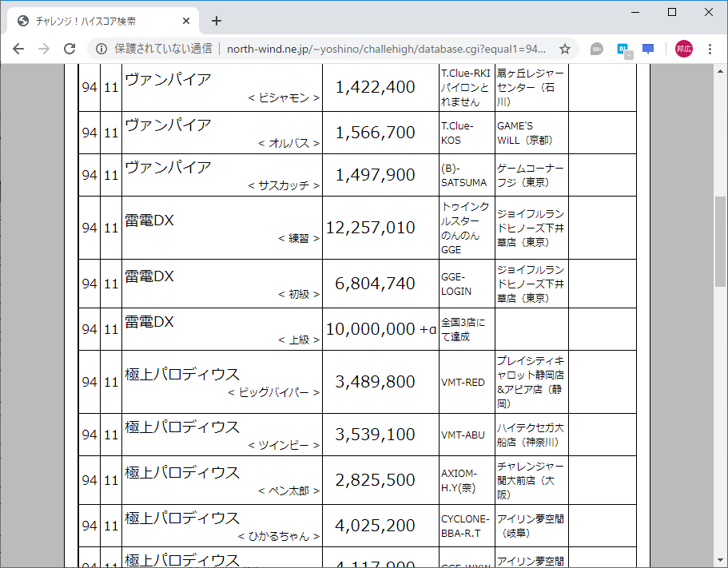The height and width of the screenshot is (568, 728).
Task: Open the Chrome three-dot menu
Action: (710, 48)
